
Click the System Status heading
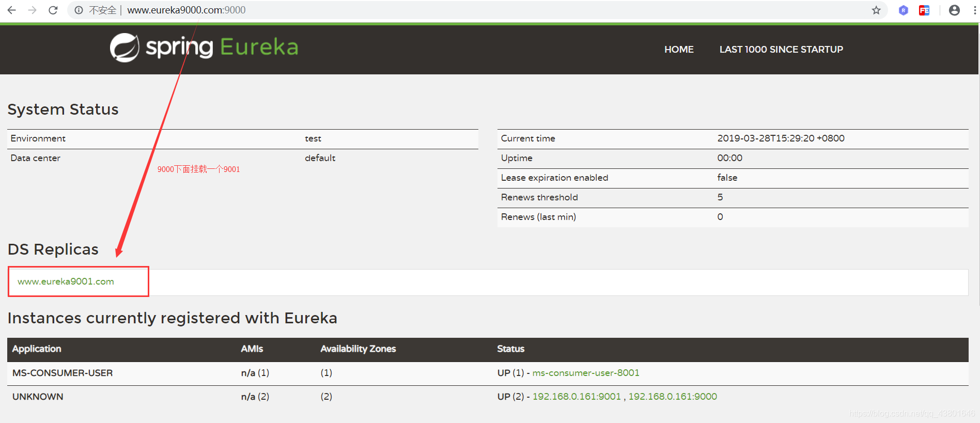click(x=63, y=109)
